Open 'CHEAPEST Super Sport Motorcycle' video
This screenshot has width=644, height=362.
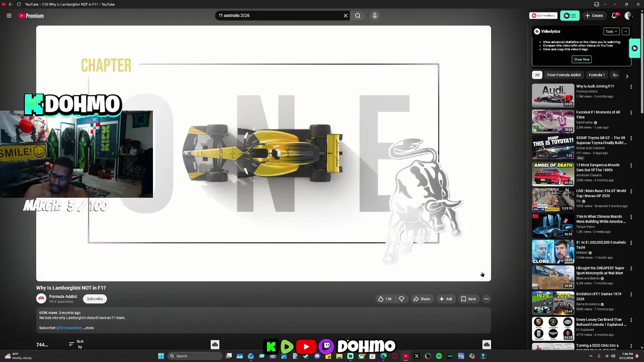(553, 277)
